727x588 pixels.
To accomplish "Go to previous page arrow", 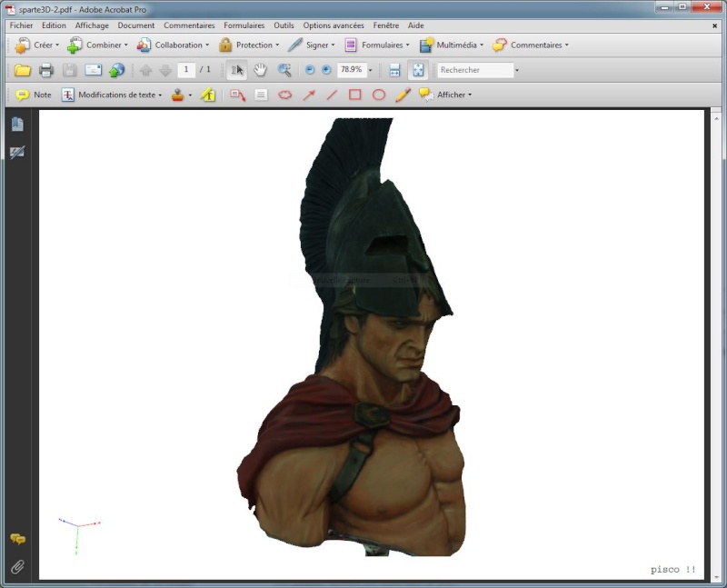I will [145, 70].
